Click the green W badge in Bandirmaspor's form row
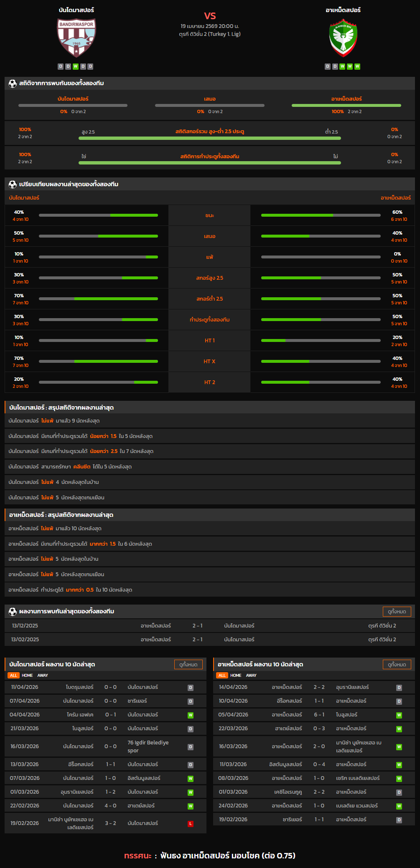This screenshot has width=420, height=868. pyautogui.click(x=76, y=66)
